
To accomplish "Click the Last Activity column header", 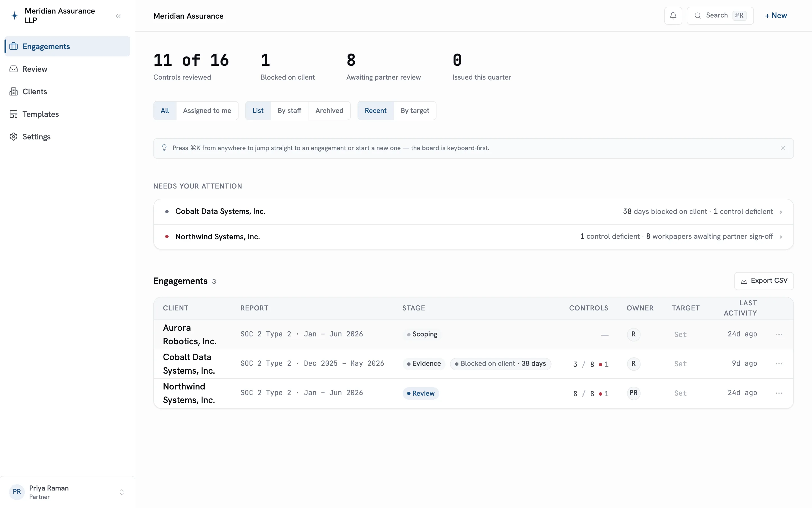I will point(740,308).
